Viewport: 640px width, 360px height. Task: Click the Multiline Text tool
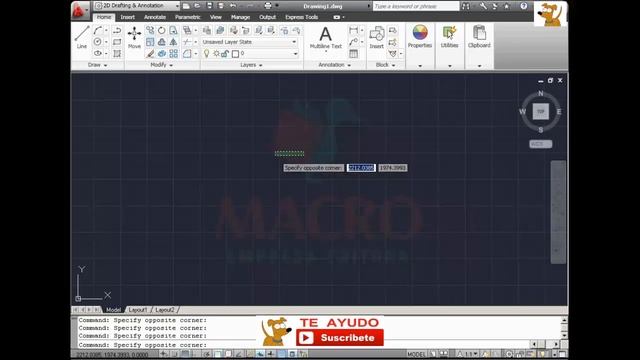(325, 38)
